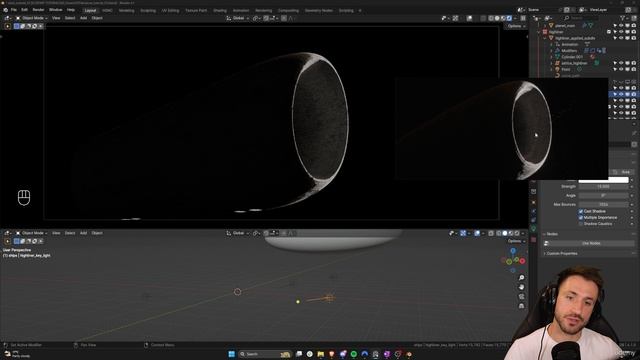Expand Modifiers row in outliner
This screenshot has width=640, height=360.
coord(551,51)
